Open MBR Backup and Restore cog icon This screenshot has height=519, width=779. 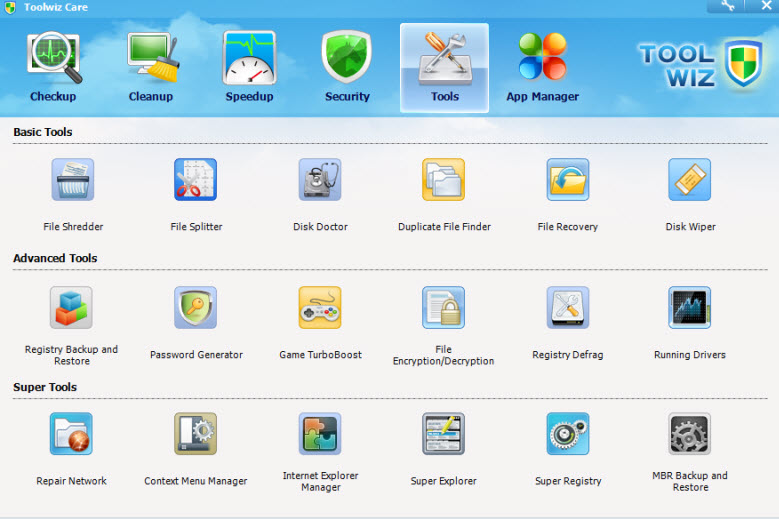point(690,434)
